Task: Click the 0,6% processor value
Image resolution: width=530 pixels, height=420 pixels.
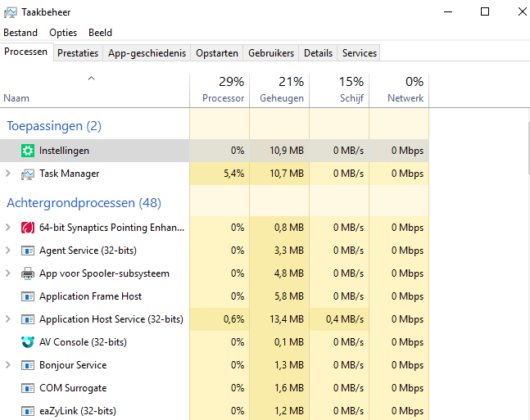Action: pyautogui.click(x=234, y=319)
